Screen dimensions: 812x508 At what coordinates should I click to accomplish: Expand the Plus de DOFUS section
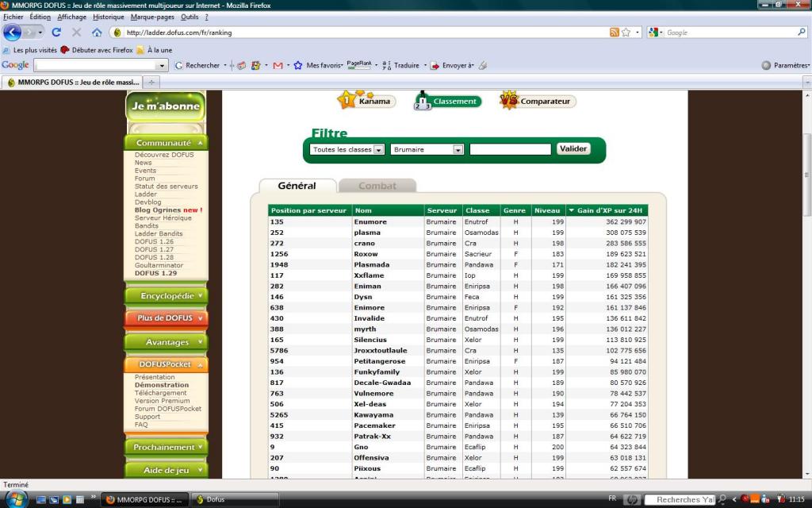[166, 317]
